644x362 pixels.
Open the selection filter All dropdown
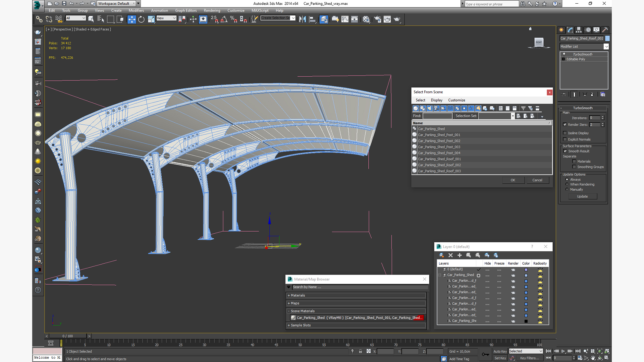coord(76,18)
